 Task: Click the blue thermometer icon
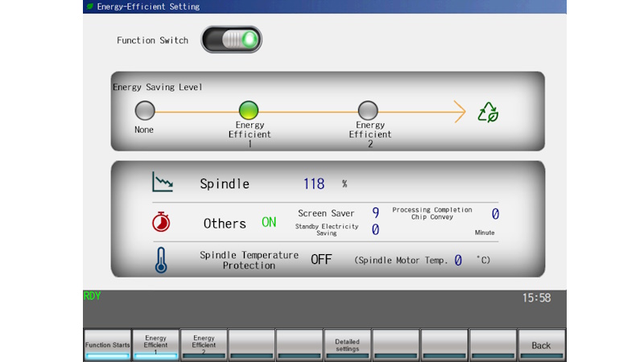point(161,260)
